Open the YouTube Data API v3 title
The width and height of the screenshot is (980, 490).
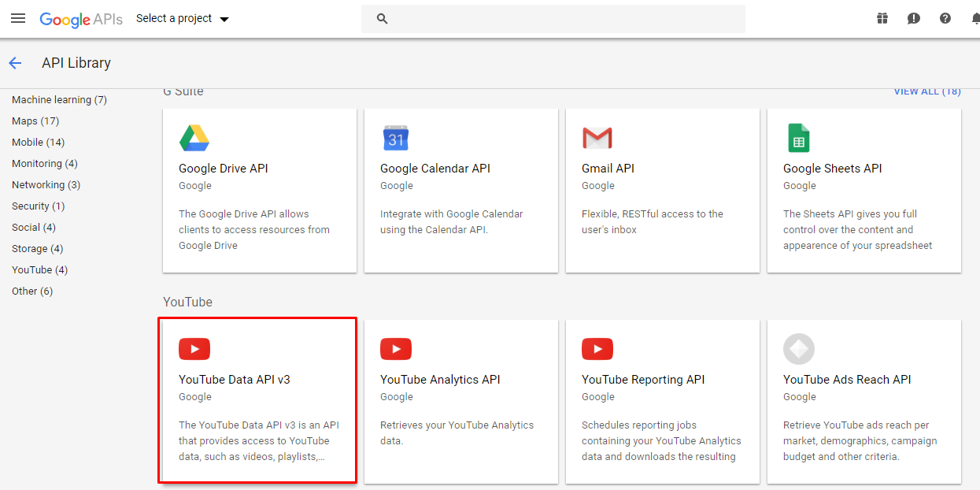(x=235, y=380)
